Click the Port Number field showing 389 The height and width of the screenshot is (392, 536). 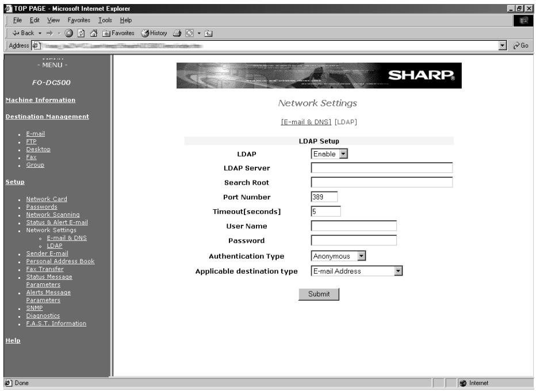[x=324, y=197]
